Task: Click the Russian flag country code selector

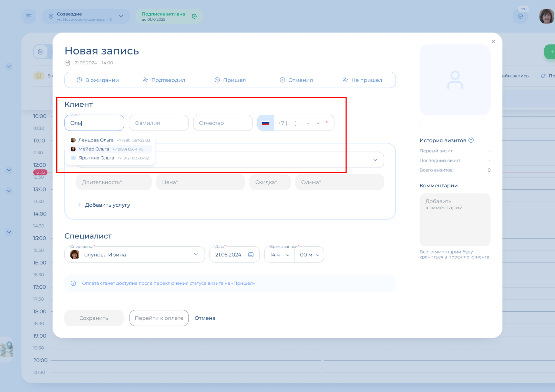Action: [x=265, y=123]
